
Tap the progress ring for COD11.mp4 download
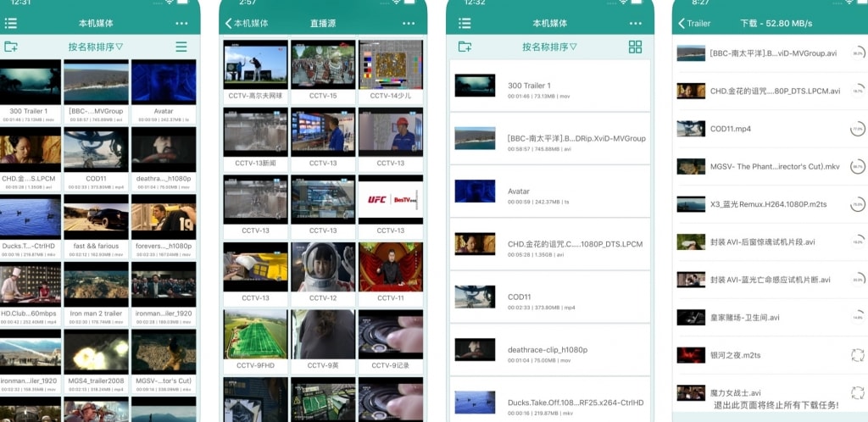click(858, 129)
